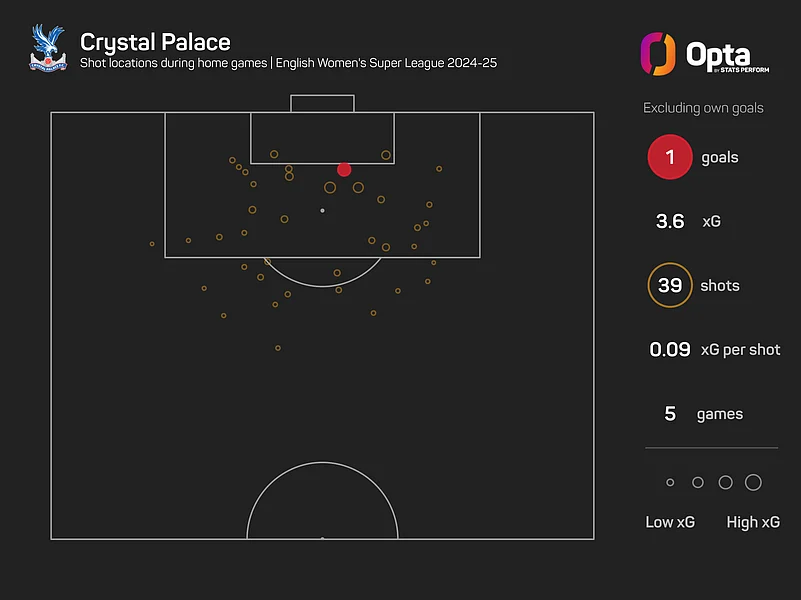Select the largest legend circle for high xG
Screen dimensions: 801x600
[753, 483]
